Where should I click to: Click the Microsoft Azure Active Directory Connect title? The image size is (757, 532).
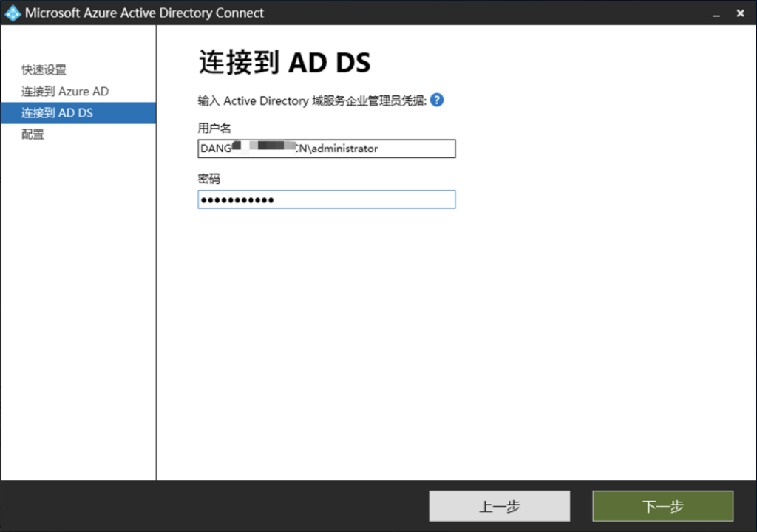pyautogui.click(x=144, y=13)
